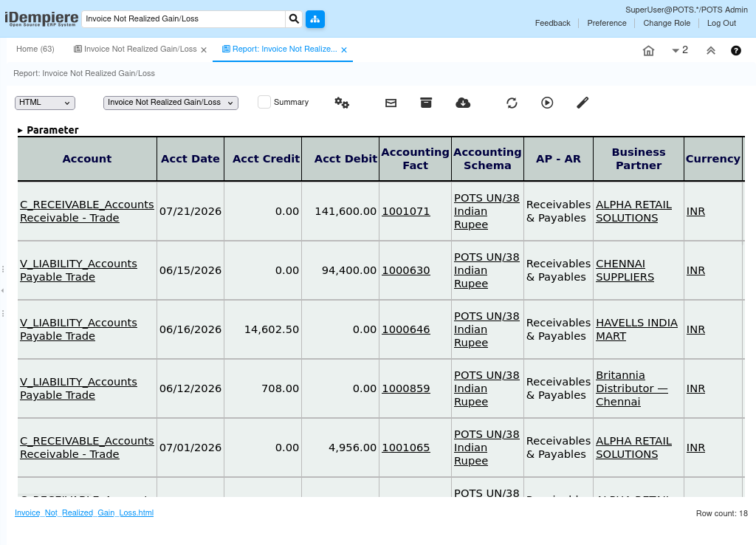The width and height of the screenshot is (756, 545).
Task: Click the global search input field
Action: 183,18
